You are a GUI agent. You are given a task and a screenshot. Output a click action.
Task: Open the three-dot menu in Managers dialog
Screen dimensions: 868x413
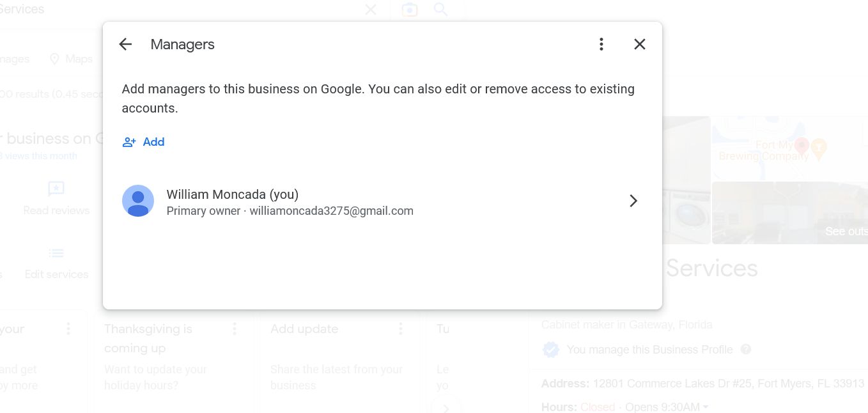[x=601, y=44]
